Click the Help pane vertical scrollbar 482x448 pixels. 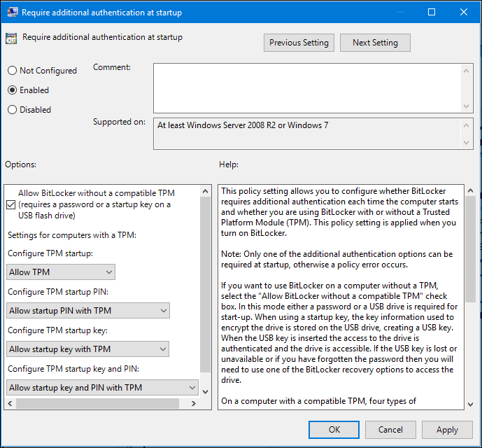point(470,245)
